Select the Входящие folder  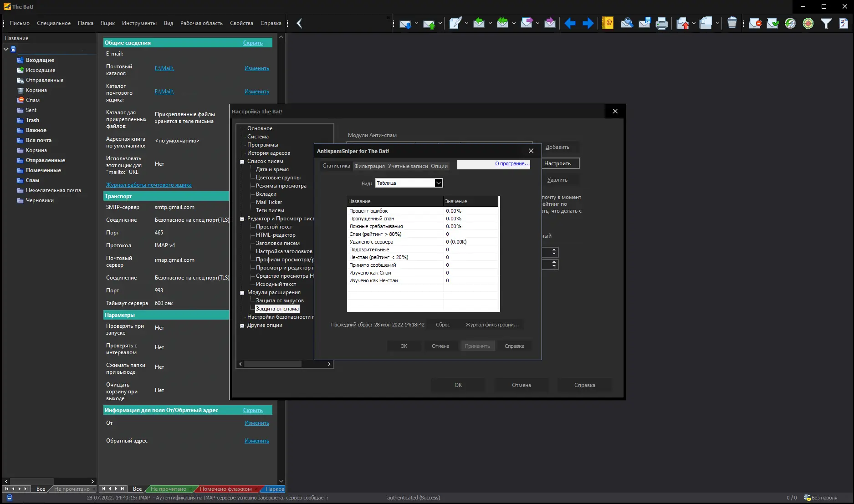(x=40, y=60)
